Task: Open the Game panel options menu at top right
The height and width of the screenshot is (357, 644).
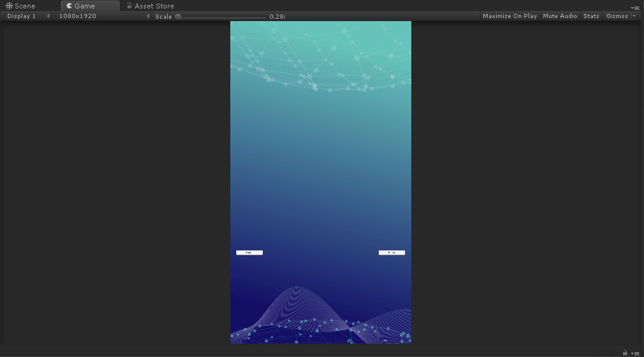Action: 635,7
